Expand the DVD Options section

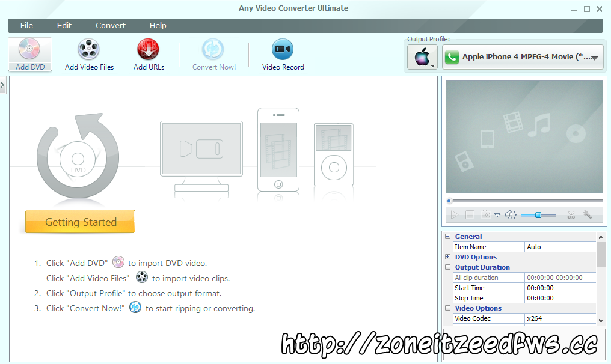[x=448, y=257]
